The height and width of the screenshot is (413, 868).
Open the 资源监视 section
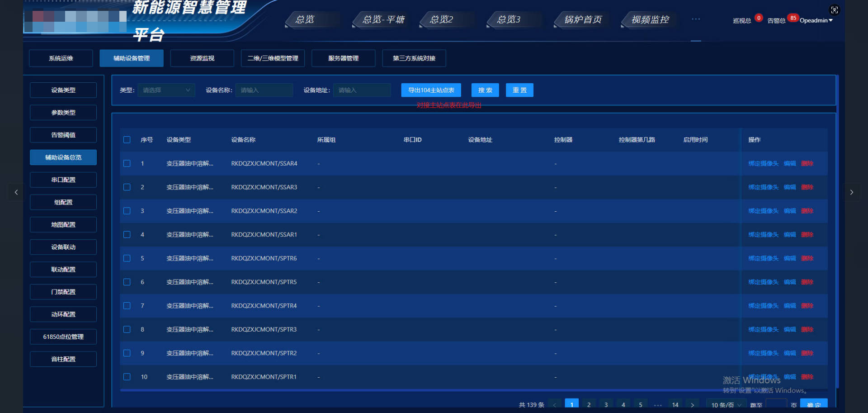(202, 58)
